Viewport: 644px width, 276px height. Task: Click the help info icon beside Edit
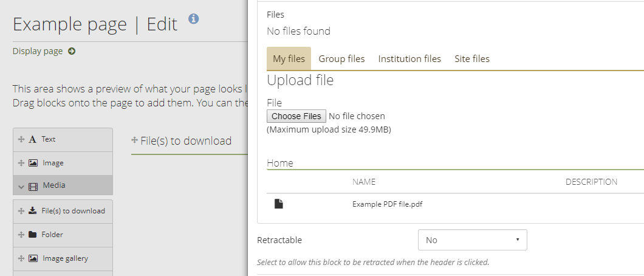tap(194, 18)
